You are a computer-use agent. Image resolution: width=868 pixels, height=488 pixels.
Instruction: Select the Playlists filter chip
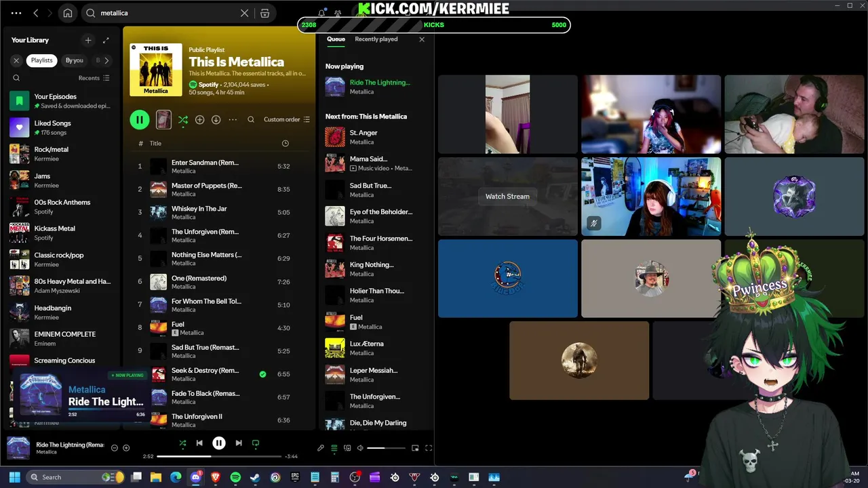pyautogui.click(x=41, y=60)
